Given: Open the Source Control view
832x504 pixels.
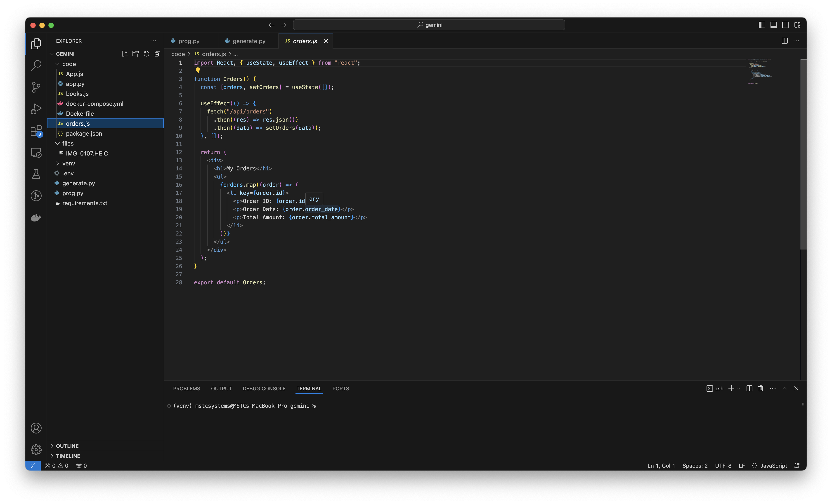Looking at the screenshot, I should coord(36,87).
